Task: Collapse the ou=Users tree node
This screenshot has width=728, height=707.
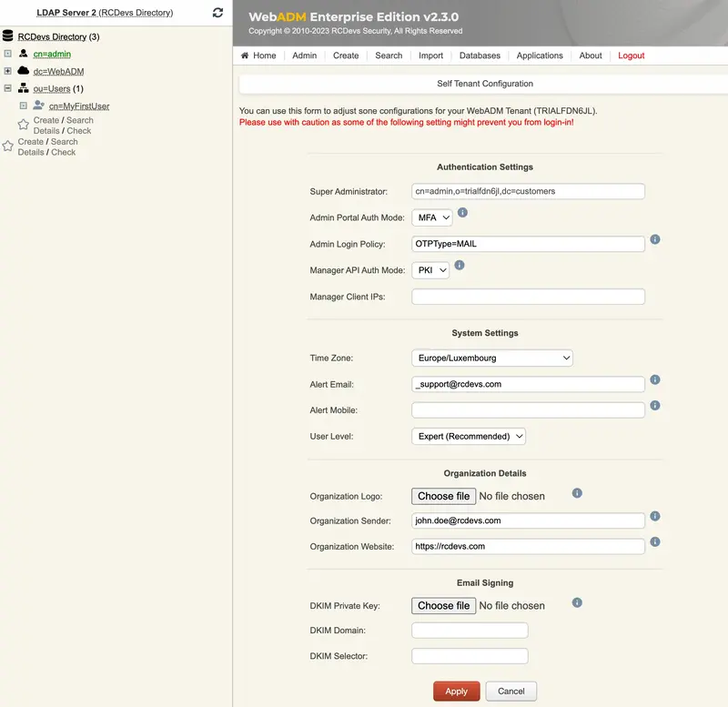Action: coord(7,88)
